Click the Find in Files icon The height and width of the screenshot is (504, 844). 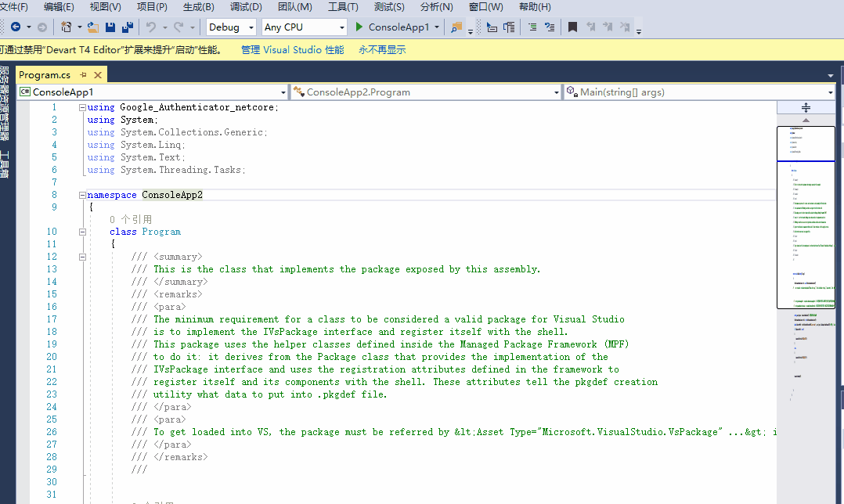click(456, 27)
